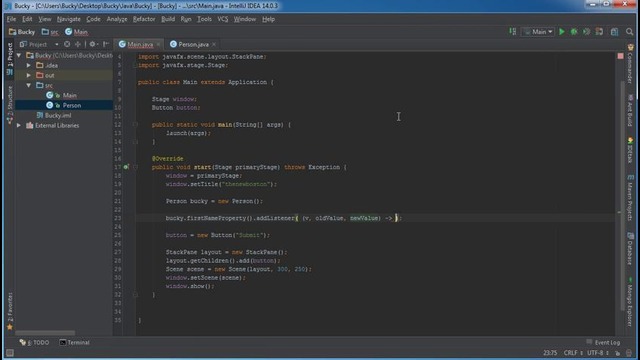Click the clipboard icon beside the search magnifier
The height and width of the screenshot is (360, 640).
614,32
